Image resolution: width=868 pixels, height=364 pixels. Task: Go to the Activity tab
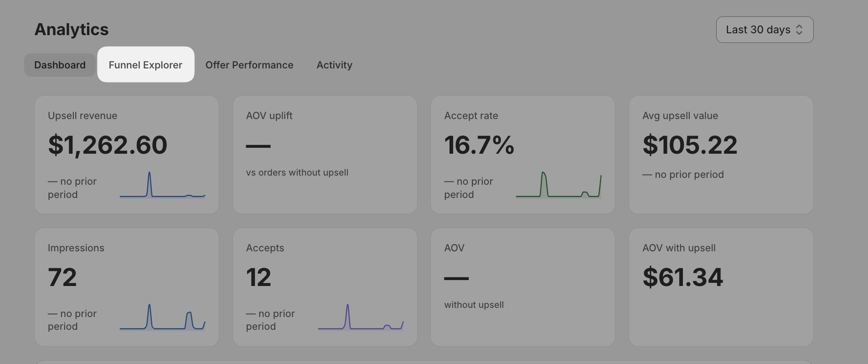click(334, 65)
